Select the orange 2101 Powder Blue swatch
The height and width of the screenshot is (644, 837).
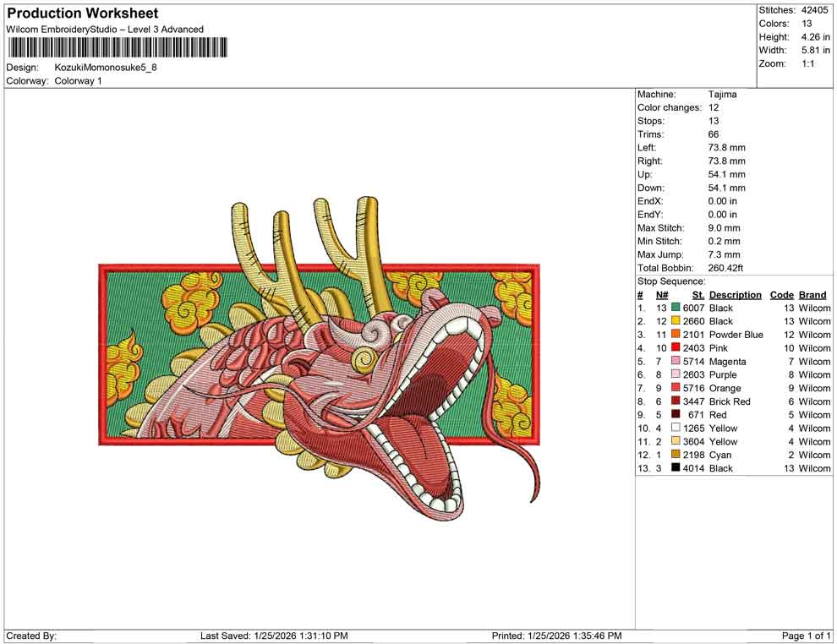pos(676,335)
